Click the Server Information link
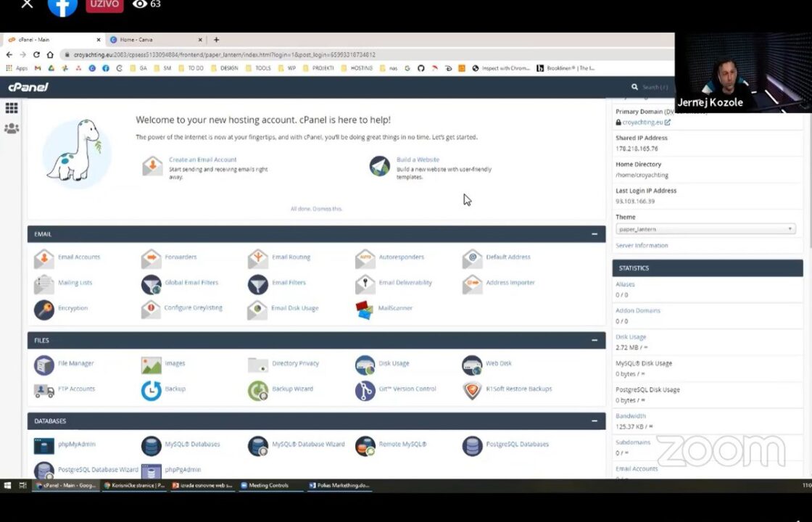 click(x=642, y=246)
